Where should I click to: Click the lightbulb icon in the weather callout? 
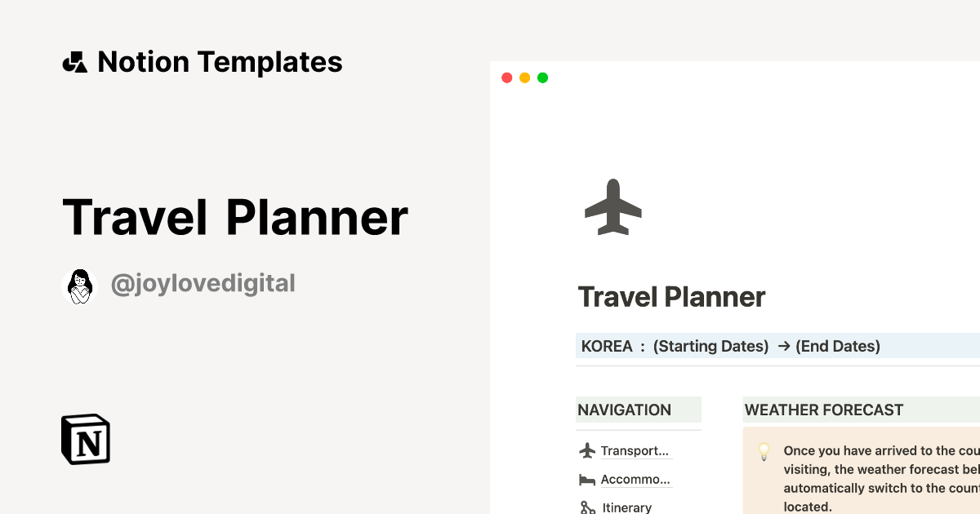pos(764,451)
